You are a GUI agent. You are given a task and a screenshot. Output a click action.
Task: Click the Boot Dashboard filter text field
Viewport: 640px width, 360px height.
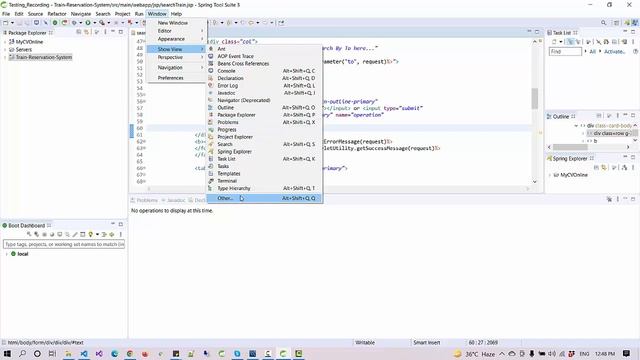[x=64, y=244]
